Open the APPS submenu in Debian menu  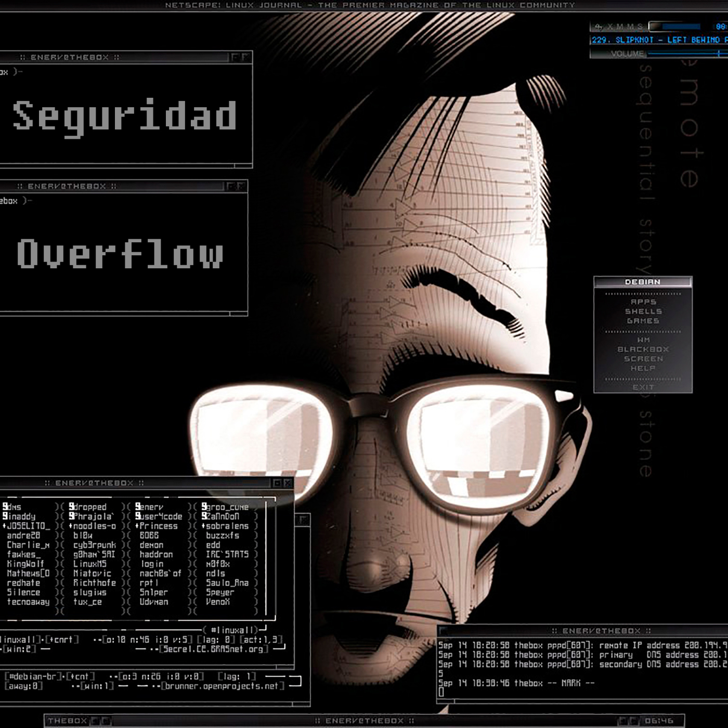pyautogui.click(x=643, y=302)
